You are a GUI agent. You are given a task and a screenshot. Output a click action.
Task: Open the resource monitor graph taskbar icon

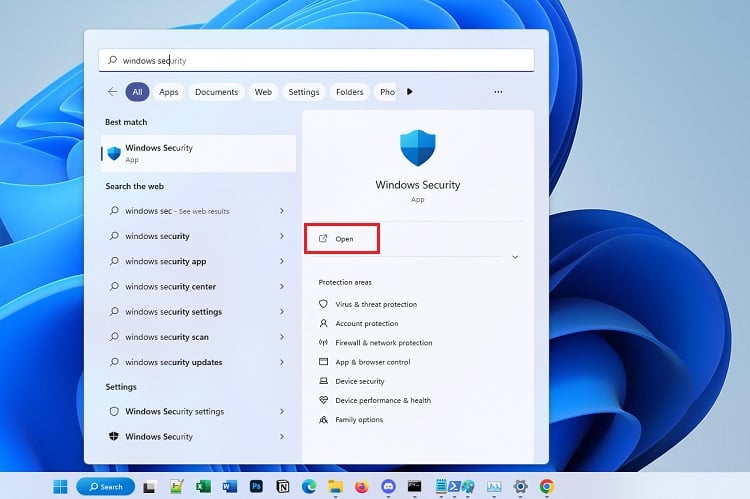tap(494, 487)
